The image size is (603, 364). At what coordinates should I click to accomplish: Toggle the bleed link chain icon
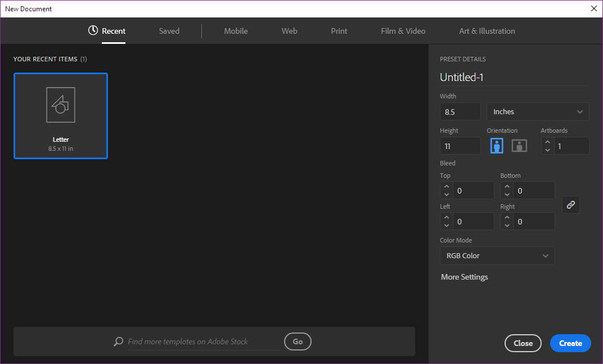tap(570, 205)
